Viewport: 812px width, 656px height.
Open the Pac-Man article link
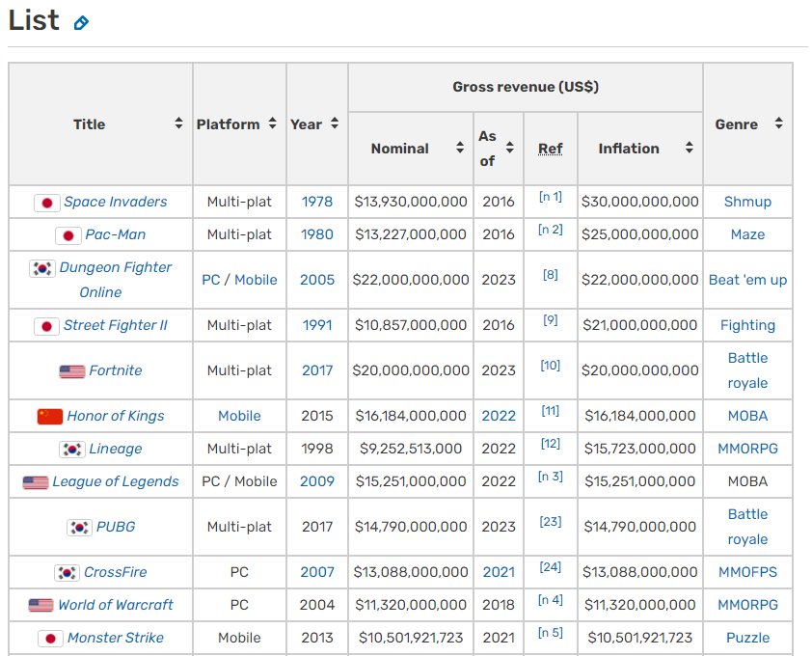tap(116, 234)
